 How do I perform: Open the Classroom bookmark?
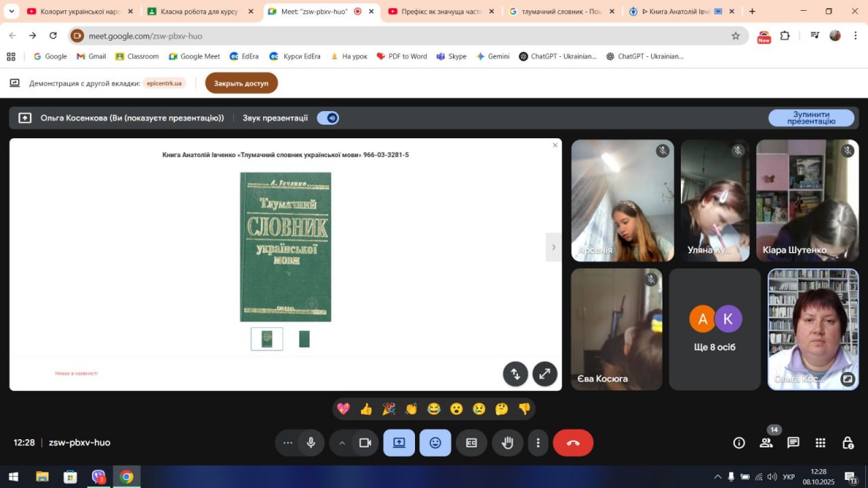pos(137,56)
